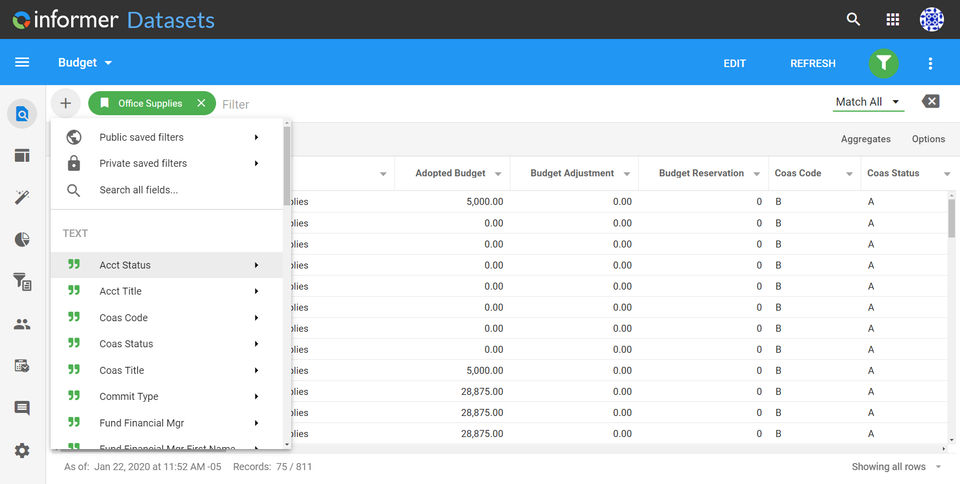Open the saved filters sidebar icon
Image resolution: width=960 pixels, height=484 pixels.
pyautogui.click(x=22, y=281)
